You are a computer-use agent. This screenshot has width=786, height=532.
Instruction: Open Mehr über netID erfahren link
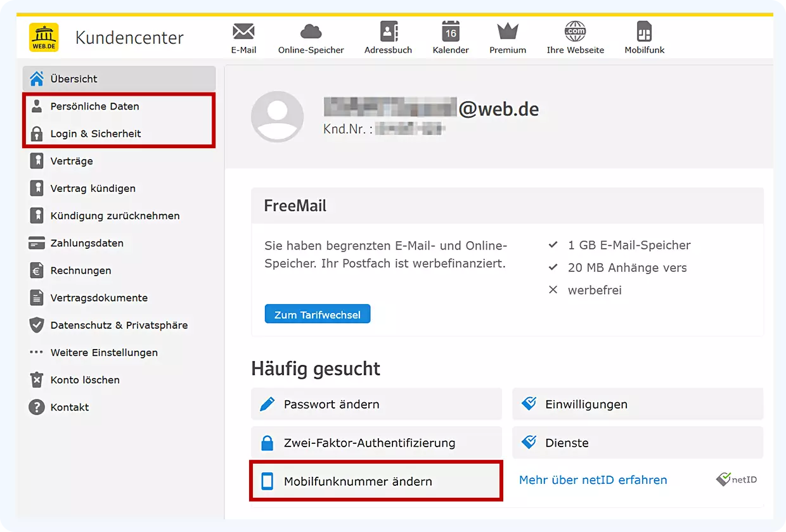(x=593, y=479)
